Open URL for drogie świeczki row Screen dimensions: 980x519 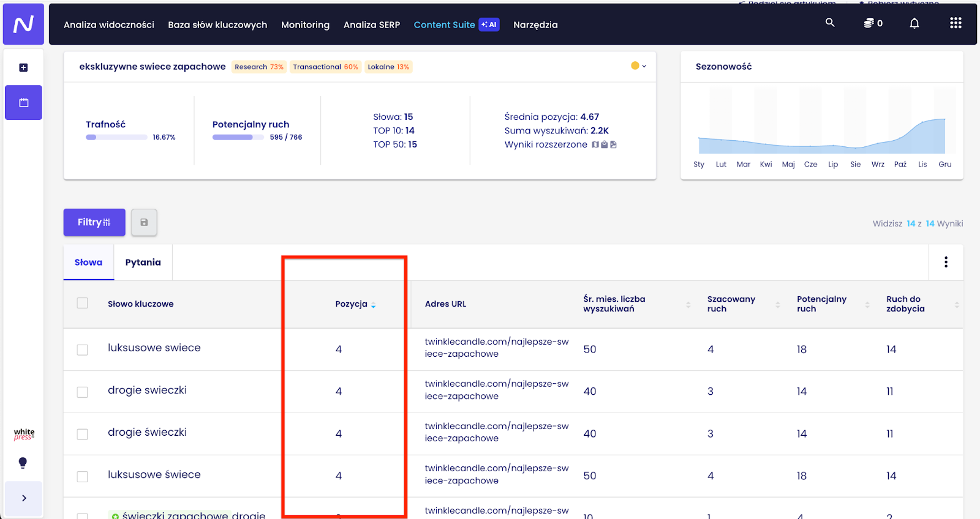[497, 432]
